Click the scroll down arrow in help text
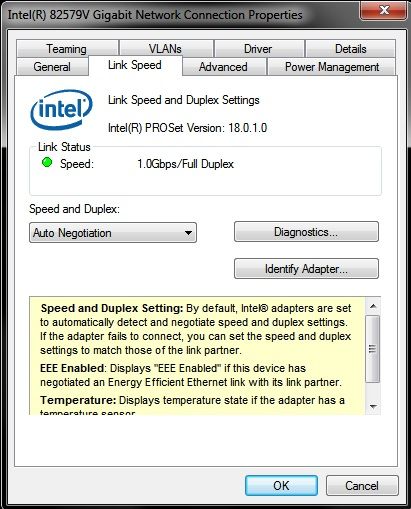This screenshot has height=509, width=411. pyautogui.click(x=373, y=407)
